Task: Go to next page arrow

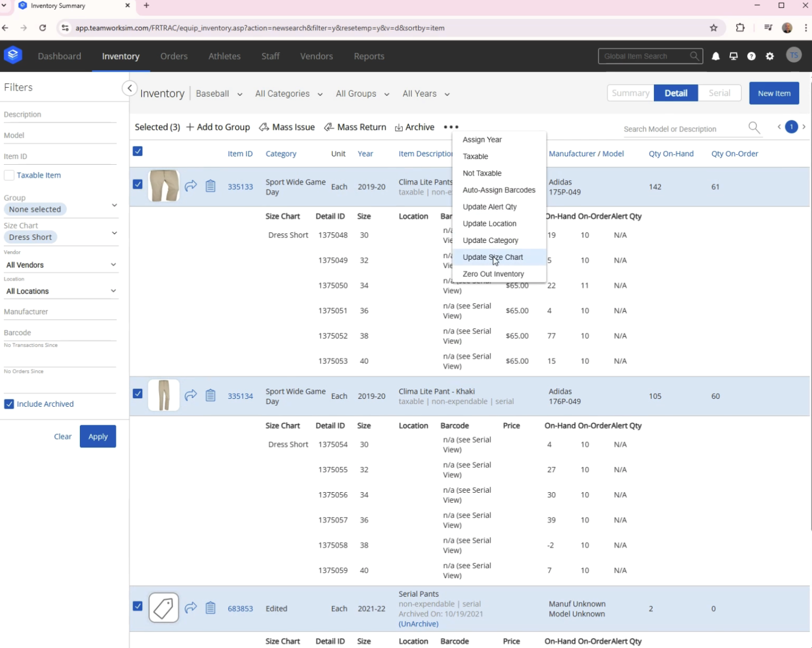Action: [x=804, y=127]
